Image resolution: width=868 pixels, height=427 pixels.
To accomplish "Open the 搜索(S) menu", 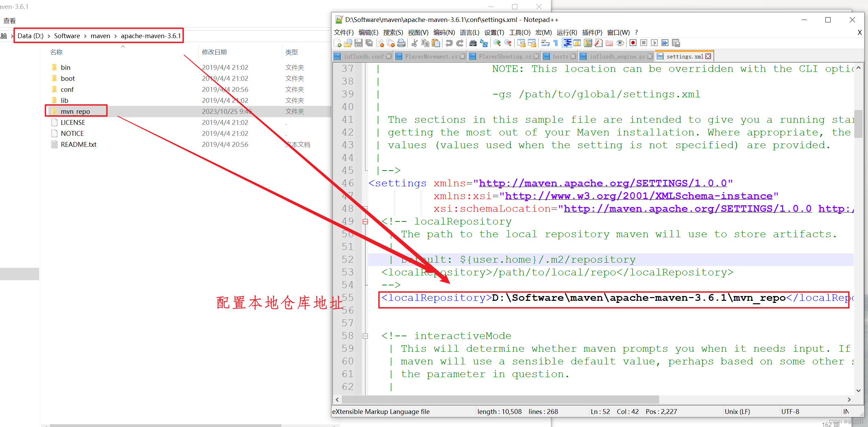I will (x=393, y=32).
